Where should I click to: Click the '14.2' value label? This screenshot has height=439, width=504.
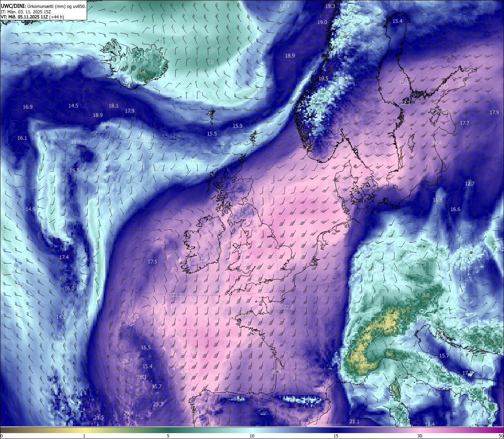pyautogui.click(x=61, y=317)
